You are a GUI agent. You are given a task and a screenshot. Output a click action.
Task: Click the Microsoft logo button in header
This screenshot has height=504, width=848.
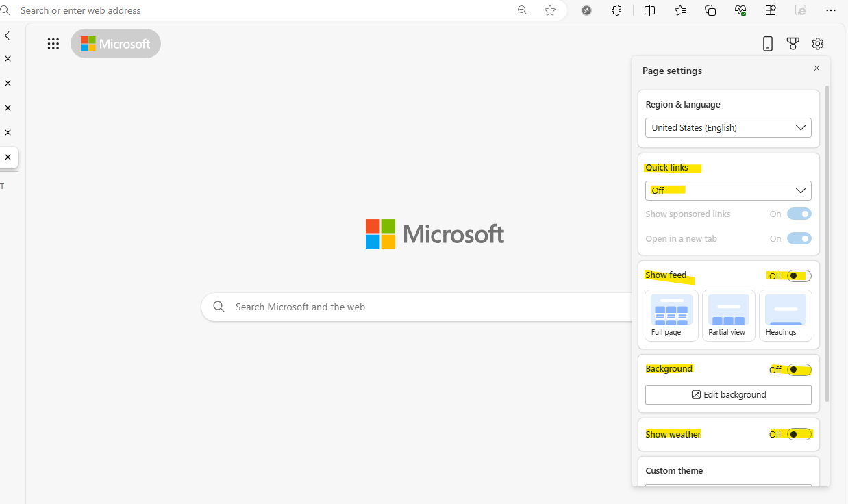116,44
